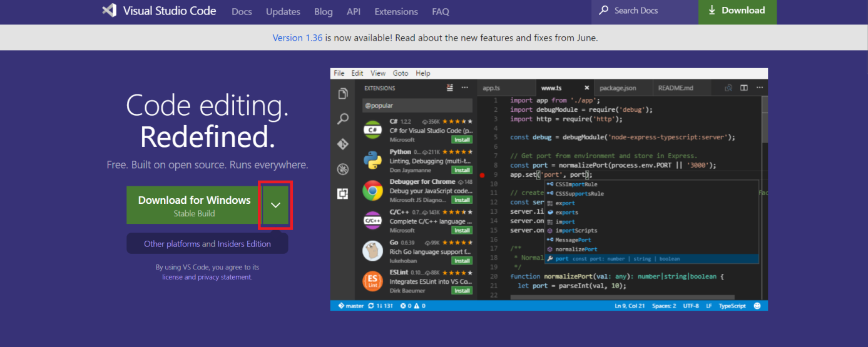This screenshot has height=347, width=868.
Task: Click the Visual Studio Code logo
Action: coord(160,11)
